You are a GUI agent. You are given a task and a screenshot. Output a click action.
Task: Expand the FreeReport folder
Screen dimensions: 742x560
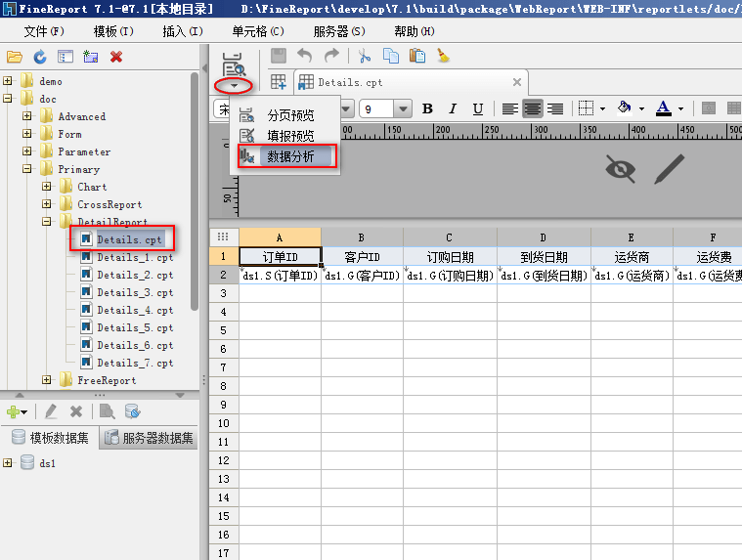pyautogui.click(x=46, y=380)
